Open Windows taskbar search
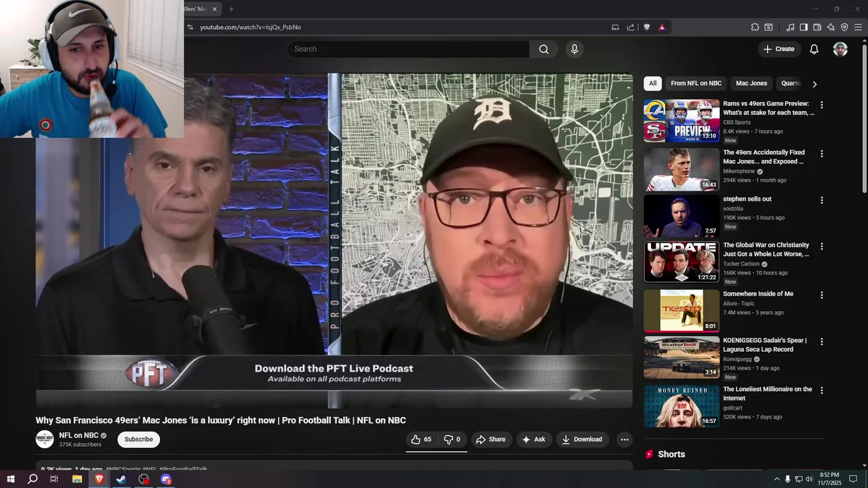This screenshot has width=868, height=488. pyautogui.click(x=33, y=479)
